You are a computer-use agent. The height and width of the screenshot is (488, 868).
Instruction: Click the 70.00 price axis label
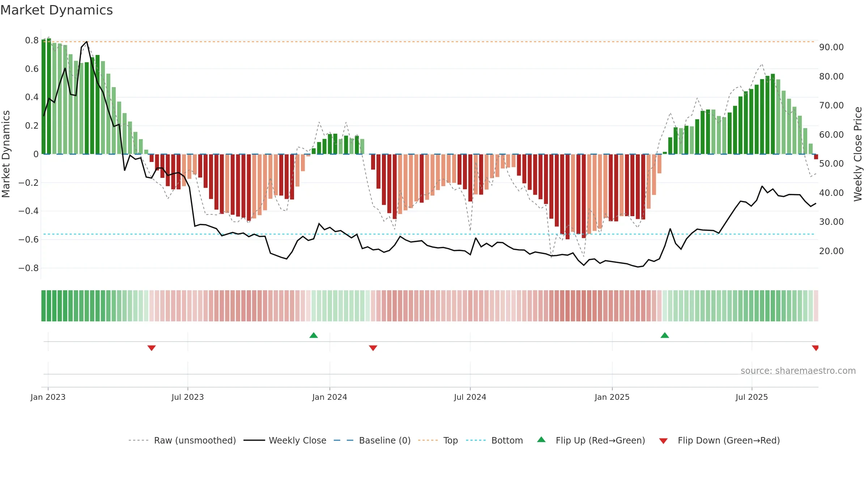pos(831,106)
